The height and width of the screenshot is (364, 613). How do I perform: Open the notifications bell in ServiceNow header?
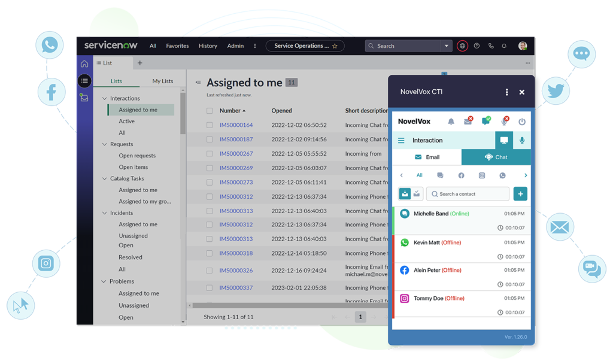[504, 46]
